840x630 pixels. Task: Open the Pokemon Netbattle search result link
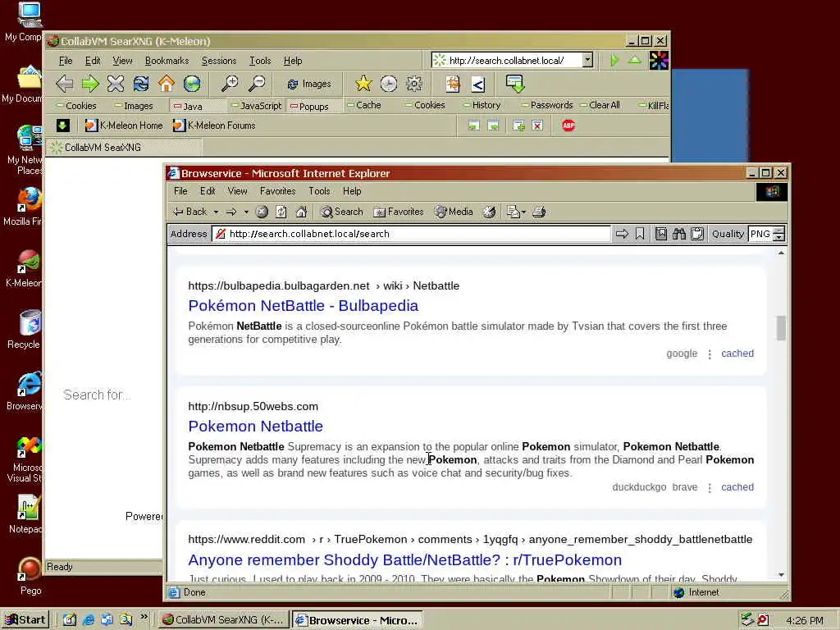click(x=256, y=426)
